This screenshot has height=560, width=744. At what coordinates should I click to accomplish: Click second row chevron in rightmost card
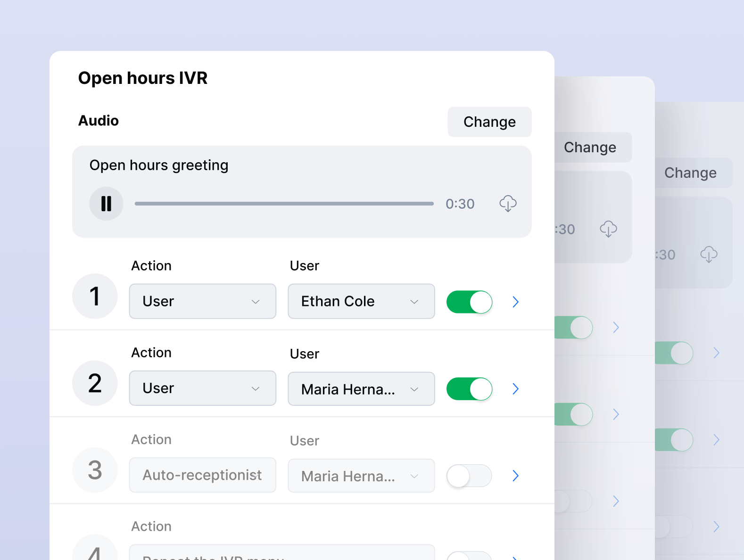point(716,440)
